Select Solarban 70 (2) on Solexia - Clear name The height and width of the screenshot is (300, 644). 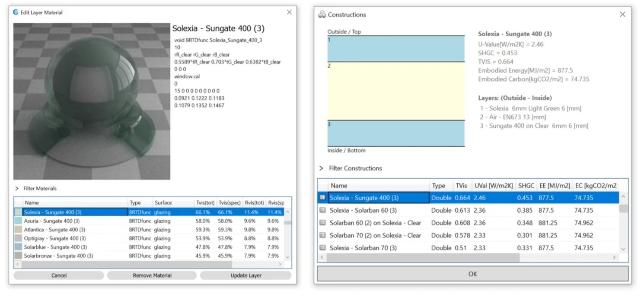tap(375, 235)
